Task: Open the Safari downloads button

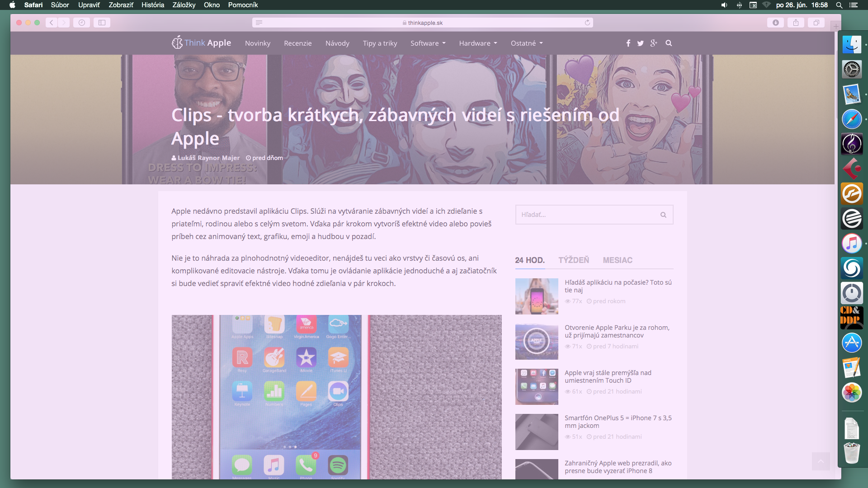Action: [776, 23]
